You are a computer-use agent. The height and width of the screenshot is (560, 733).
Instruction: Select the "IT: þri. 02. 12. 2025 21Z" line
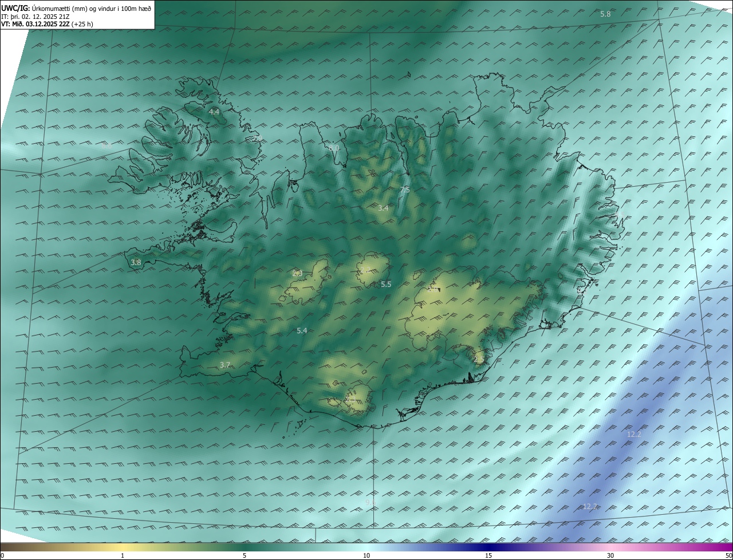pos(36,17)
